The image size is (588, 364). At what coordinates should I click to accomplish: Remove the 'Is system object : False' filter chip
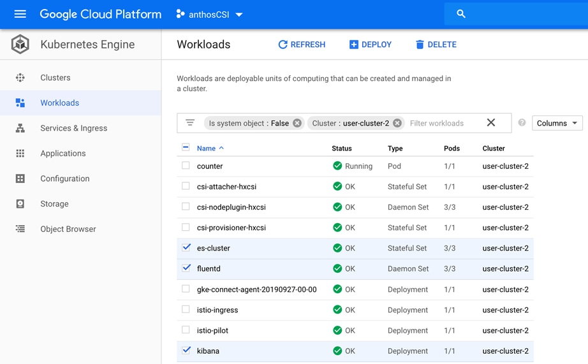tap(297, 123)
